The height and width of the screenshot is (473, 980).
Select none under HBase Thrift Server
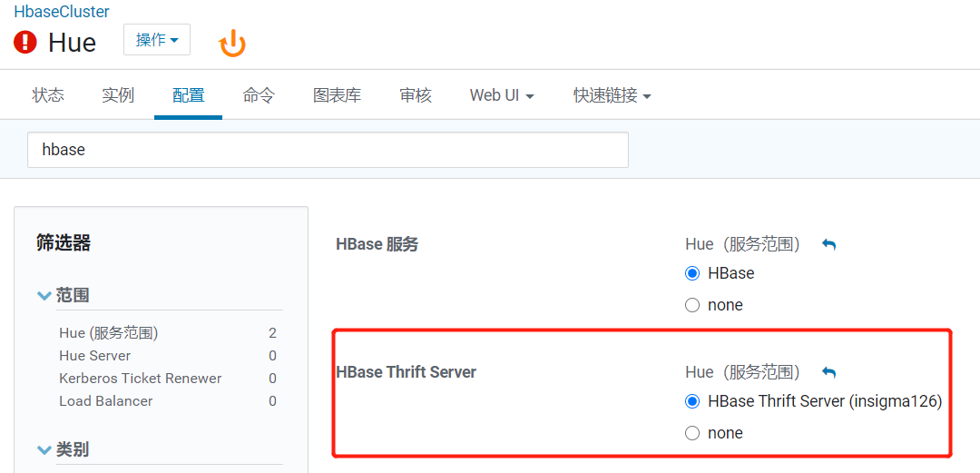(x=691, y=433)
